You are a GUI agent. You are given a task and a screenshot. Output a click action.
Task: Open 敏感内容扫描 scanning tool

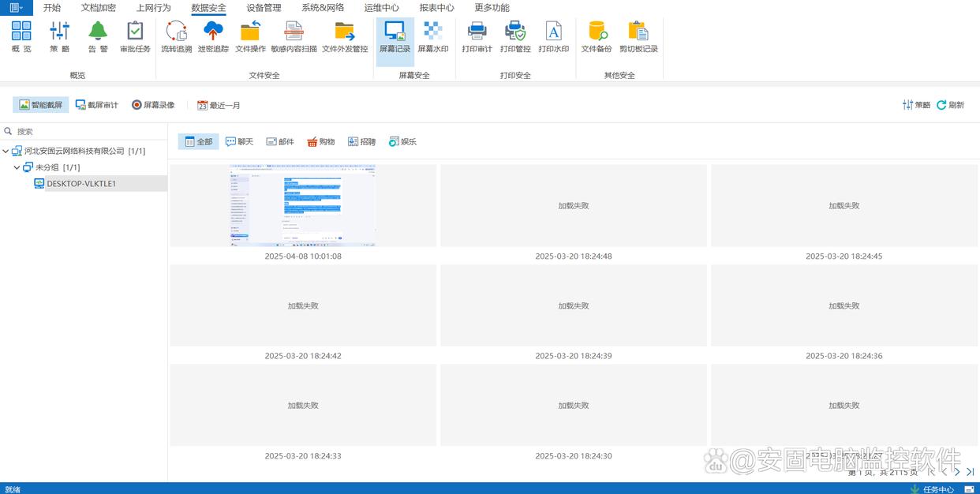[x=294, y=37]
